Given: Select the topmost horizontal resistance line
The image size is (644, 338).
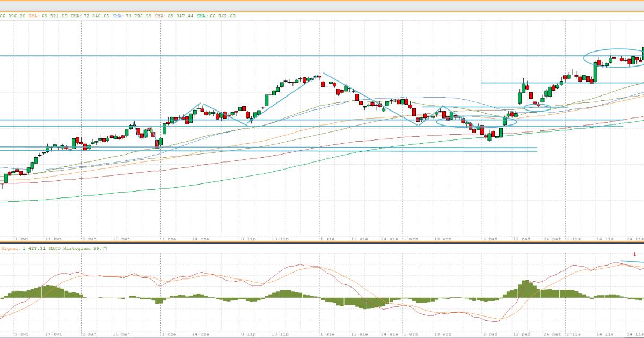Looking at the screenshot, I should [268, 55].
